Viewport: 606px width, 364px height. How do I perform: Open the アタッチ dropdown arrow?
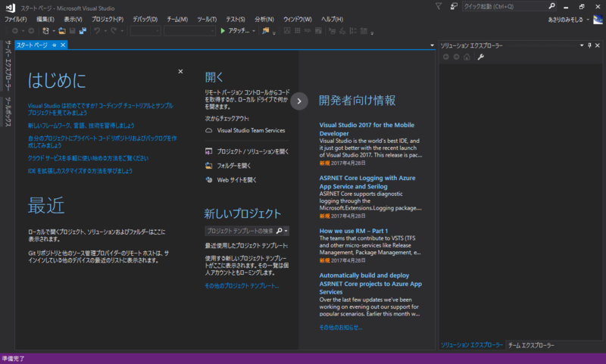click(254, 30)
